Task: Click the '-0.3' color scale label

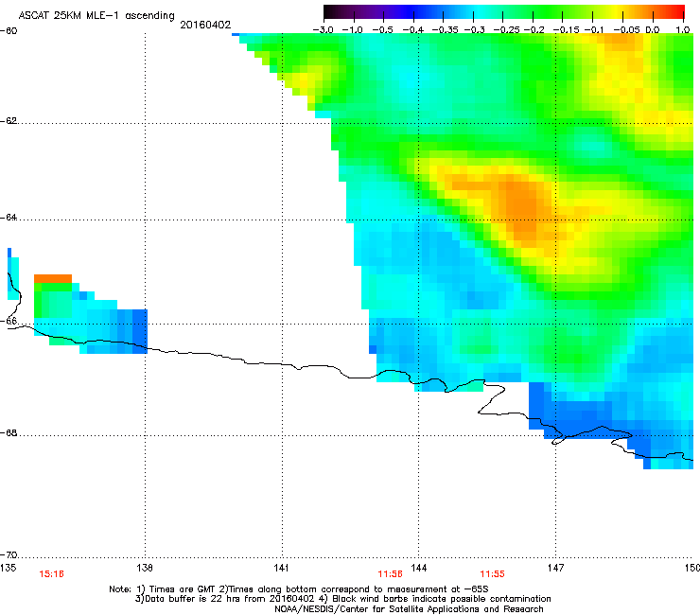Action: pyautogui.click(x=474, y=30)
